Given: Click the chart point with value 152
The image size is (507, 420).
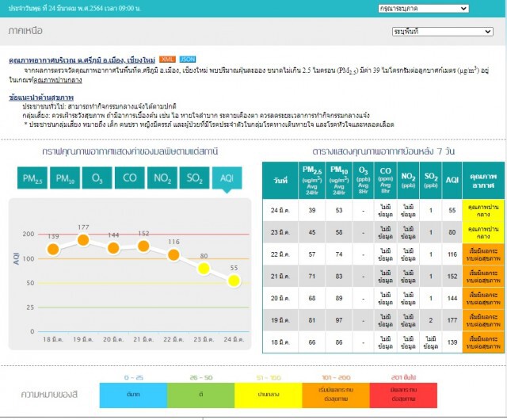Looking at the screenshot, I should pyautogui.click(x=143, y=246).
